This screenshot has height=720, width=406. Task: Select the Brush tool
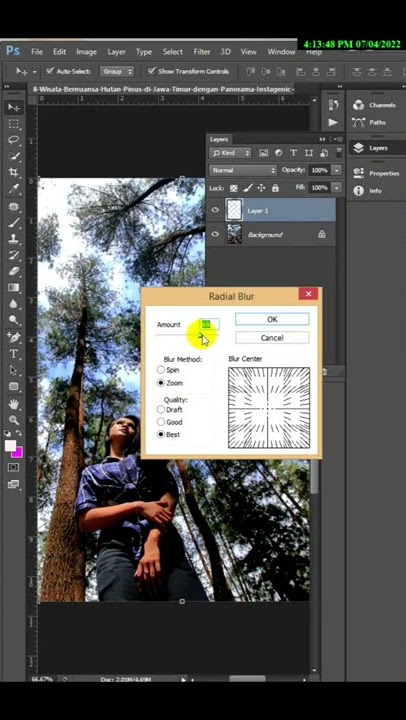[13, 223]
